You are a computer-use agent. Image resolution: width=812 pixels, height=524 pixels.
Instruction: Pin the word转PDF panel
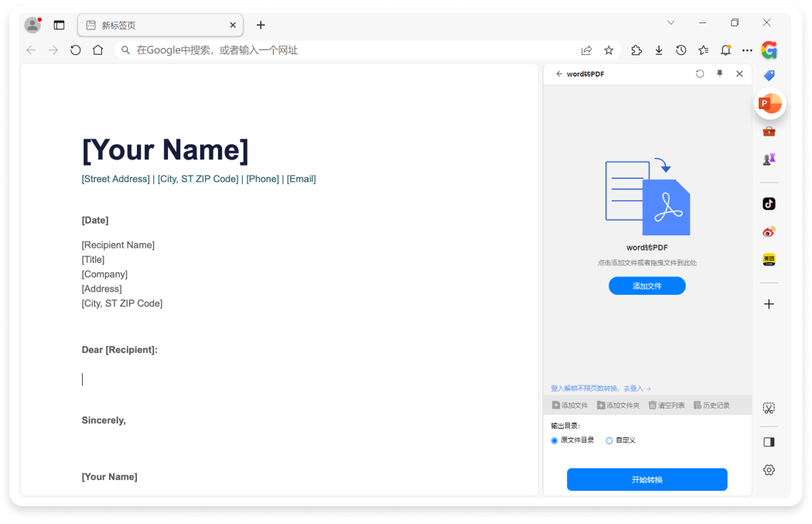[719, 74]
